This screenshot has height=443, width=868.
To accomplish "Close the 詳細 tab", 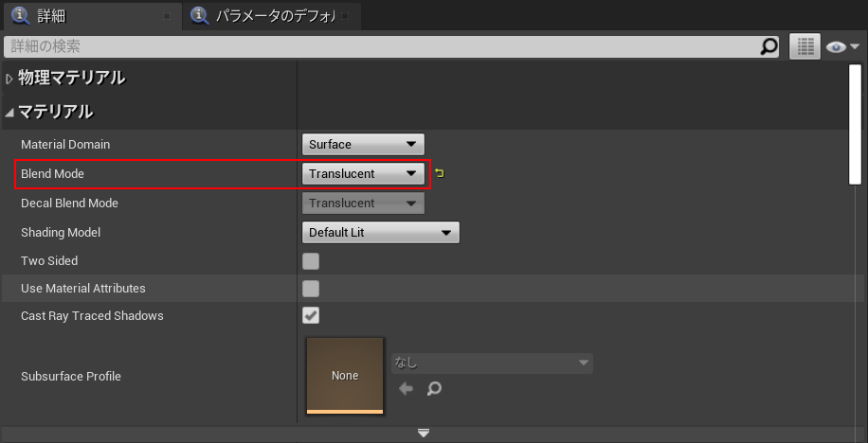I will click(166, 17).
